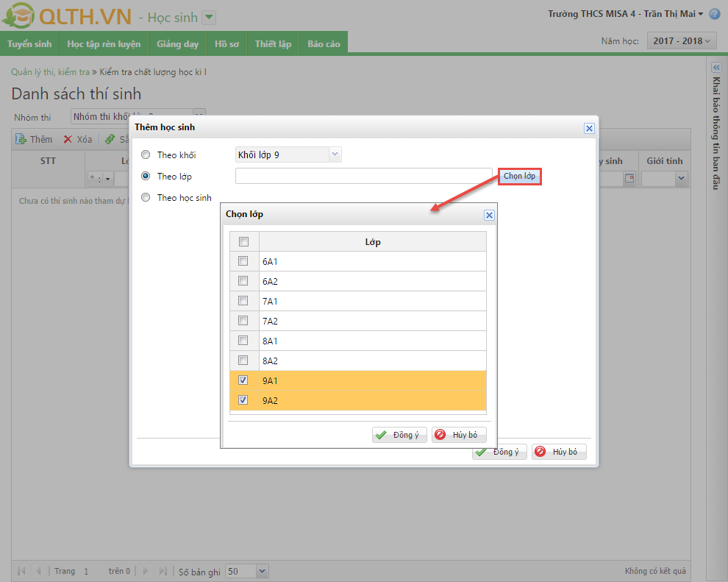Go to the first page icon
The height and width of the screenshot is (582, 728).
click(x=21, y=571)
